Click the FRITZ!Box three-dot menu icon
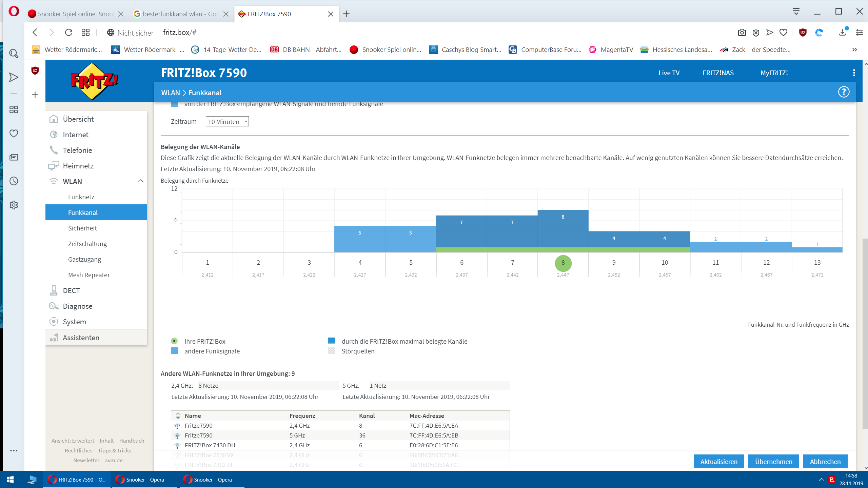This screenshot has height=488, width=868. [x=854, y=73]
